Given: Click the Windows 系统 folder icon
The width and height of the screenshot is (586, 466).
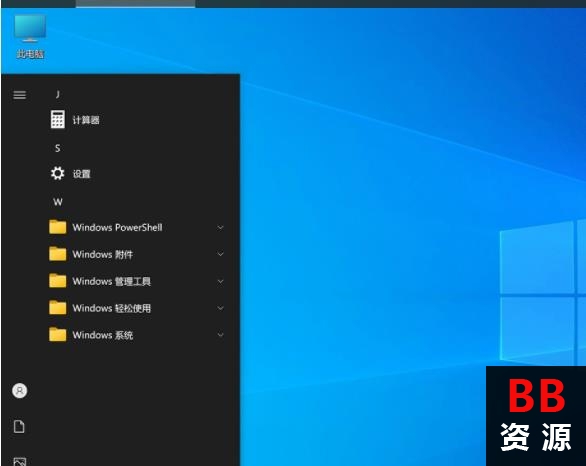Looking at the screenshot, I should (x=58, y=335).
